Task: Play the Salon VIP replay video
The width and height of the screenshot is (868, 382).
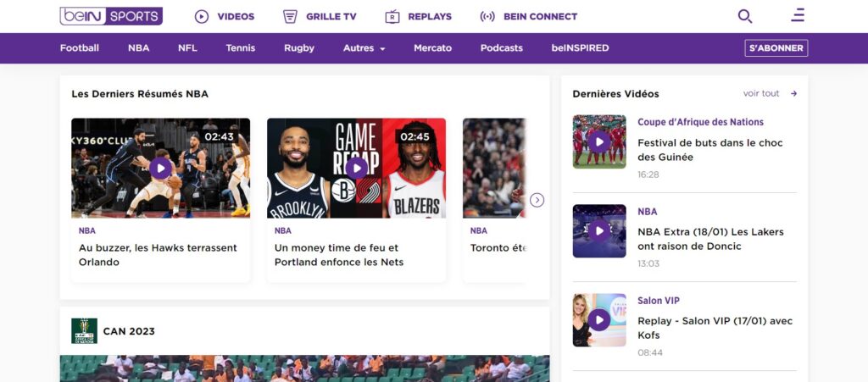Action: coord(599,320)
